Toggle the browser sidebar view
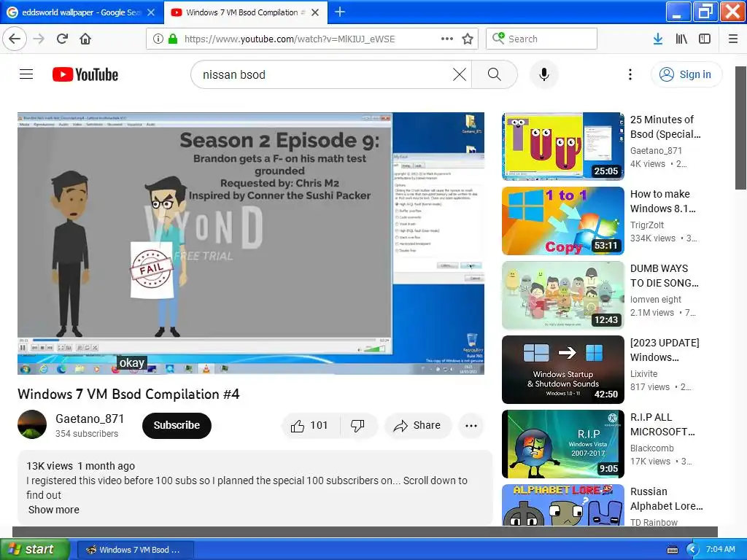The image size is (747, 560). pyautogui.click(x=705, y=39)
